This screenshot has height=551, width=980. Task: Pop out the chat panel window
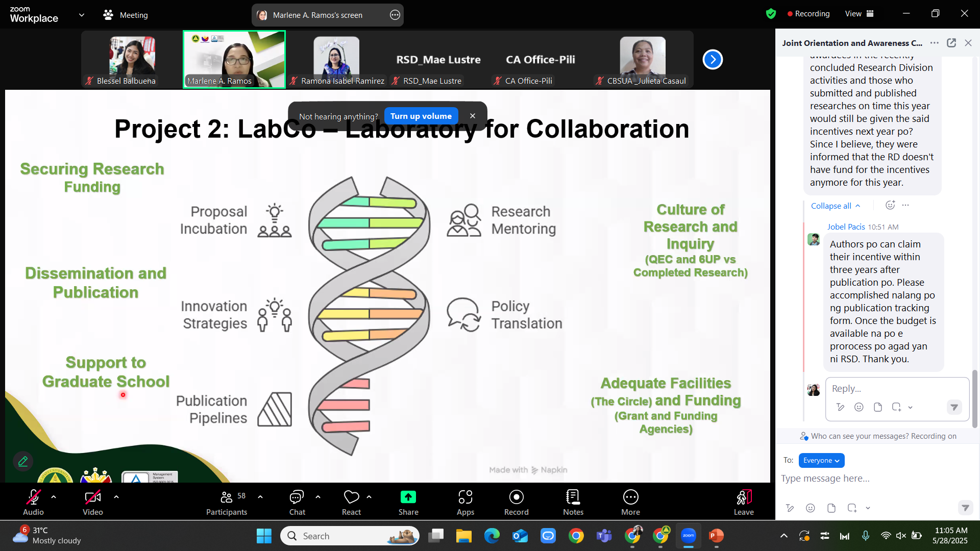pyautogui.click(x=951, y=43)
